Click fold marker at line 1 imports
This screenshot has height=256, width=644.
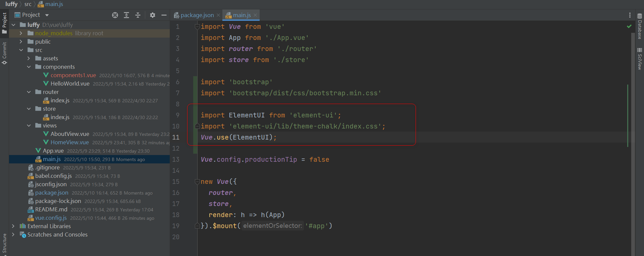tap(197, 27)
